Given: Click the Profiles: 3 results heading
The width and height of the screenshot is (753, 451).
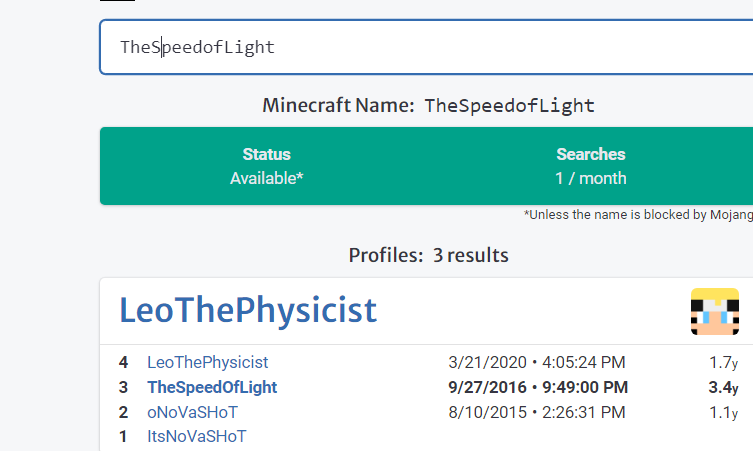Looking at the screenshot, I should (x=428, y=255).
